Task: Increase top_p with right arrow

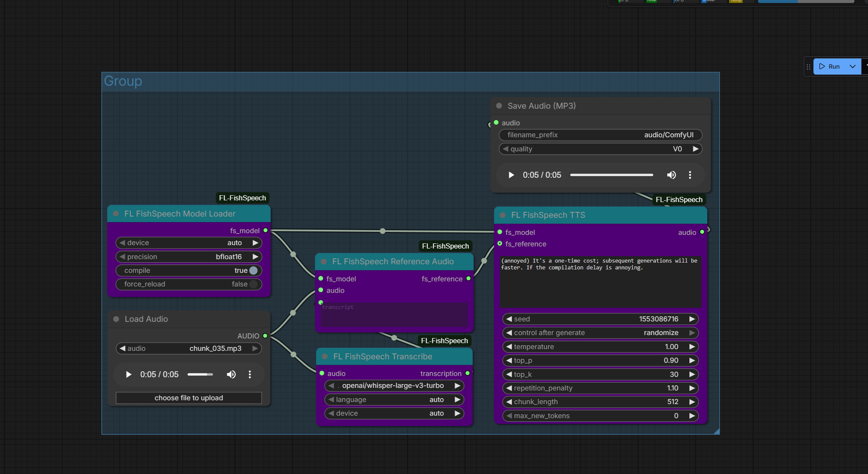Action: coord(692,360)
